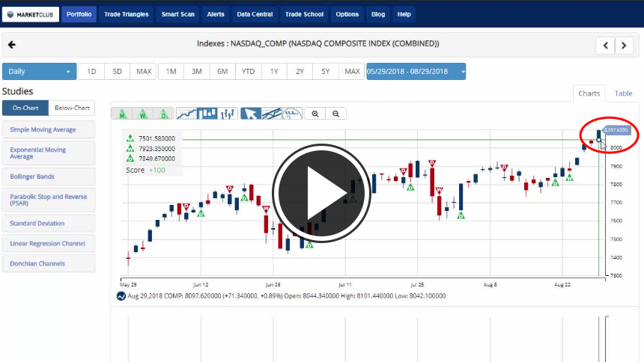644x362 pixels.
Task: Select the YTD time range button
Action: click(248, 72)
